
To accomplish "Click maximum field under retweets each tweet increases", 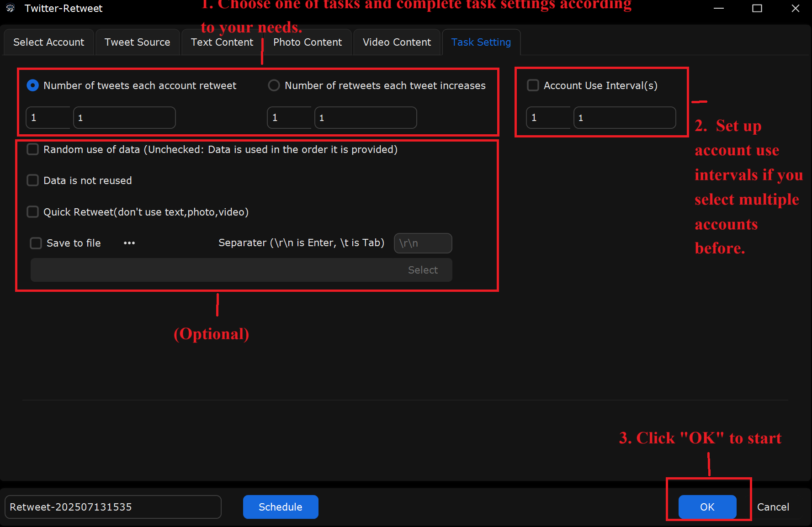I will click(x=366, y=118).
